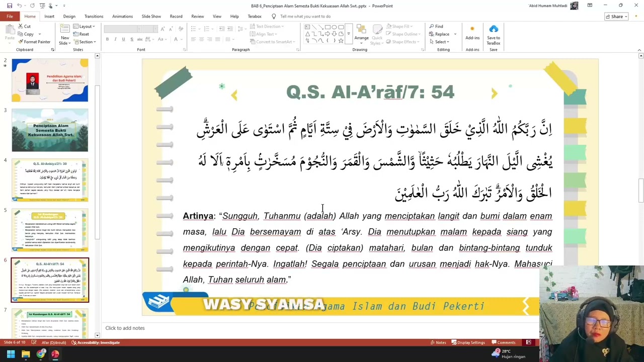The image size is (644, 362).
Task: Start slideshow from beginning in quick access toolbar
Action: tap(43, 6)
